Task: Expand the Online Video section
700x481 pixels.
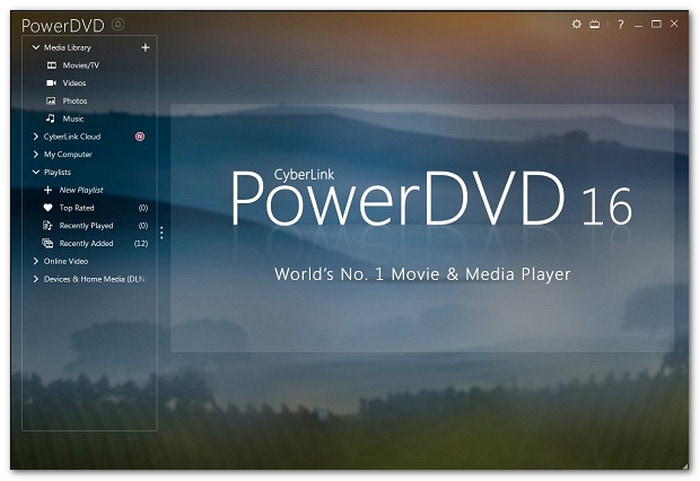Action: point(36,261)
